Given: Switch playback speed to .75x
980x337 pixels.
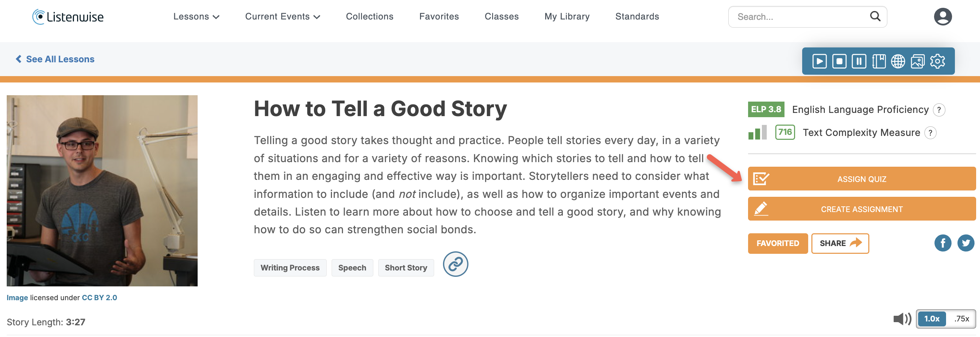Looking at the screenshot, I should pos(961,319).
